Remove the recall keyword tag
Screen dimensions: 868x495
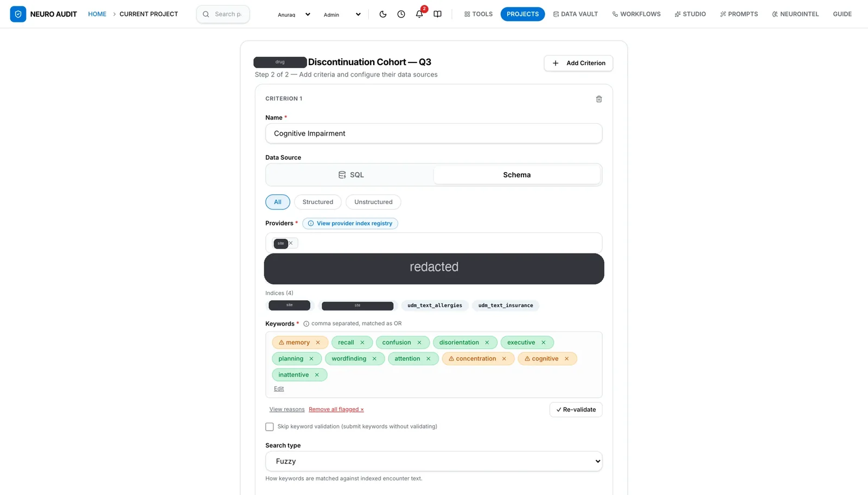coord(362,342)
